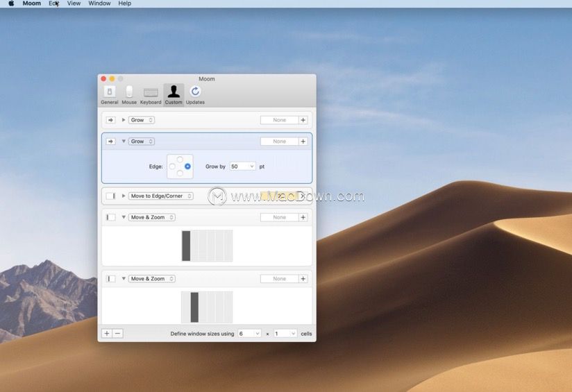Open the action dropdown of the Move & Zoom row with first cell filled

click(152, 217)
